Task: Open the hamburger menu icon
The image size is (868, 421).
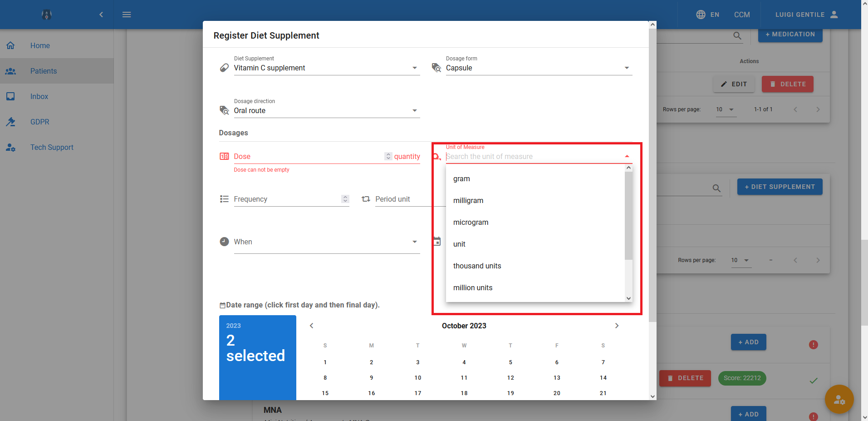Action: pos(127,15)
